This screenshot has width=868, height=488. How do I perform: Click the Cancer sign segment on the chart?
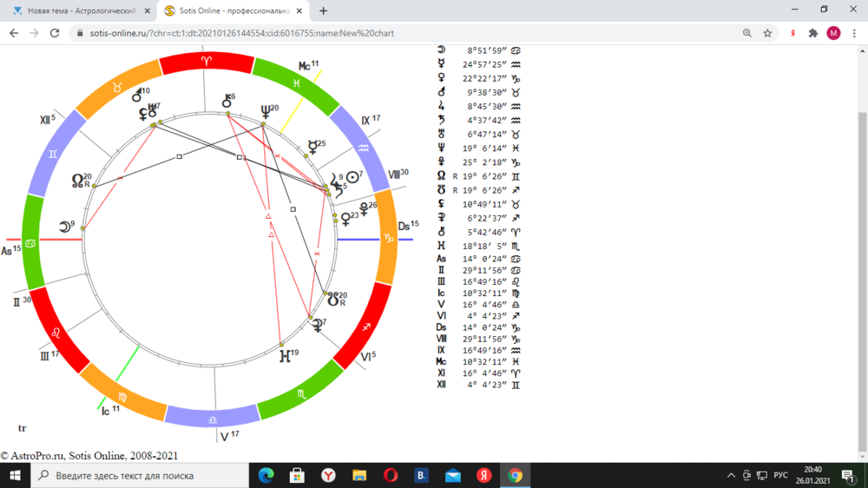point(30,243)
